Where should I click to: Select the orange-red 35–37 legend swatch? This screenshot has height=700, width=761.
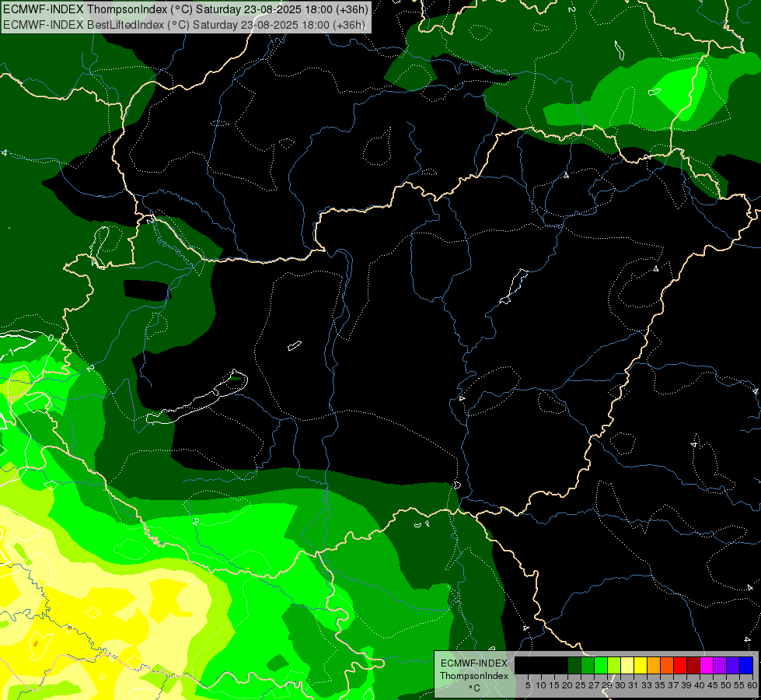(x=667, y=665)
